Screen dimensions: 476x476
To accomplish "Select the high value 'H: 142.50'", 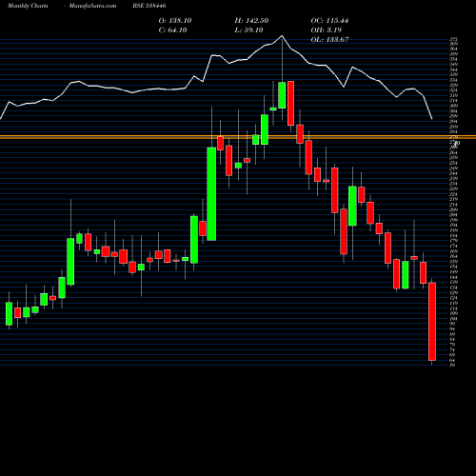I will pyautogui.click(x=251, y=21).
